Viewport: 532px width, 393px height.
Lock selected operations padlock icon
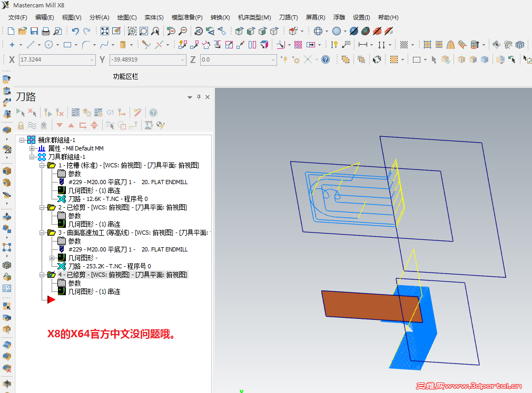coord(21,125)
